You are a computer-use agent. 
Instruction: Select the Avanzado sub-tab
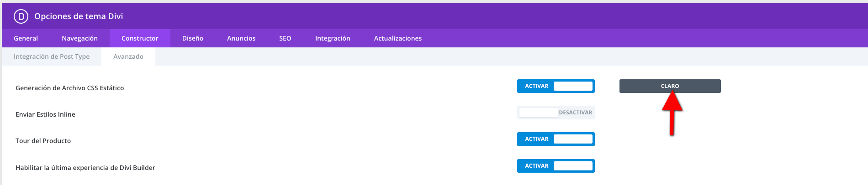click(128, 57)
